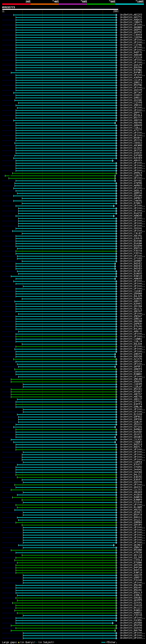Select the UniRef100_C3KHS4 label
The image size is (146, 644).
[131, 35]
